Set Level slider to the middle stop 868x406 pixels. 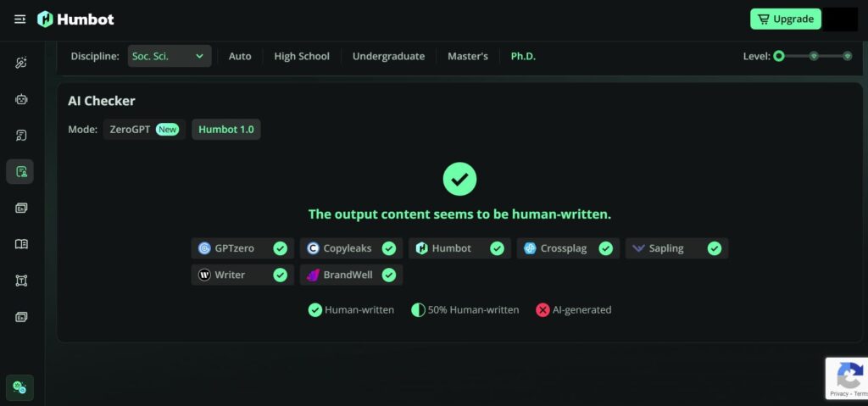pyautogui.click(x=814, y=56)
